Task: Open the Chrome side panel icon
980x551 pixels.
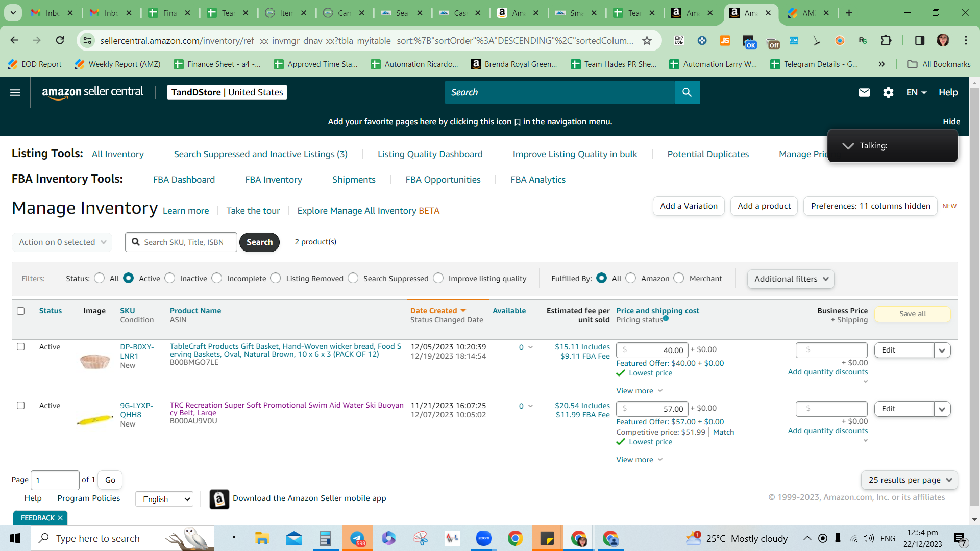Action: point(920,40)
